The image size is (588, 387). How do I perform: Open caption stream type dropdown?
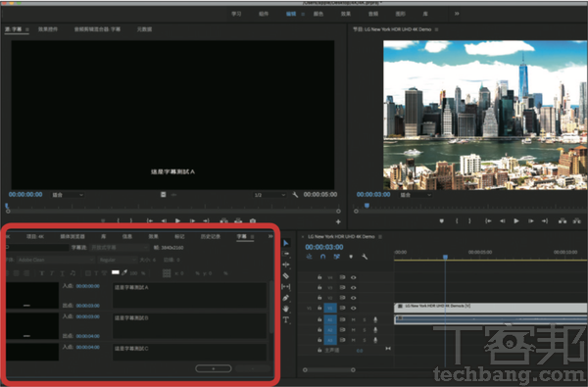pyautogui.click(x=120, y=248)
